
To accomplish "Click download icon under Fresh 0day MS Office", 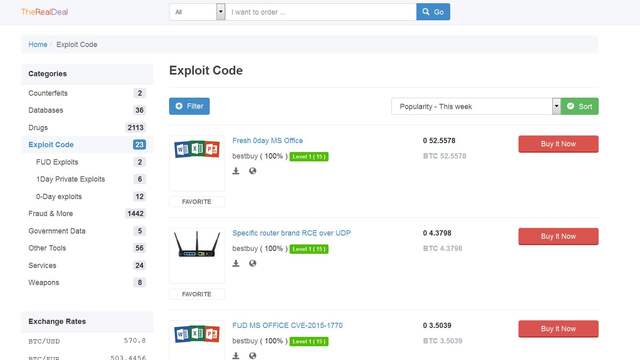I will [236, 171].
